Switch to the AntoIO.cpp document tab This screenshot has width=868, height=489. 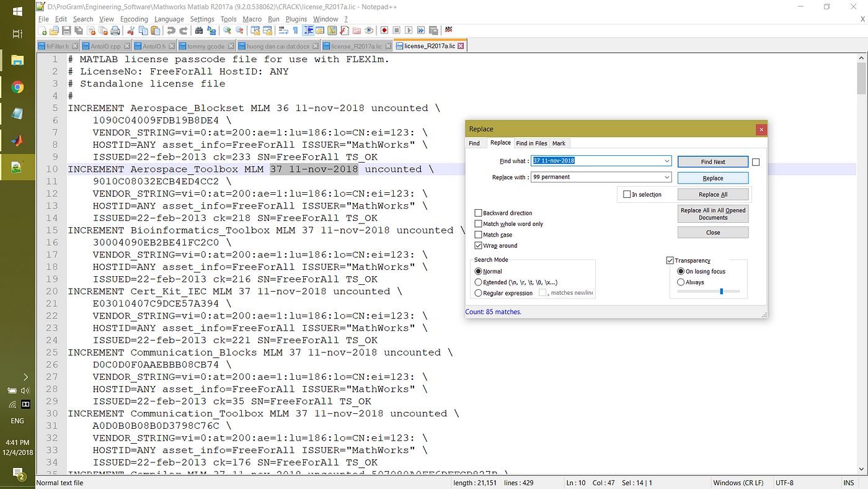click(106, 46)
